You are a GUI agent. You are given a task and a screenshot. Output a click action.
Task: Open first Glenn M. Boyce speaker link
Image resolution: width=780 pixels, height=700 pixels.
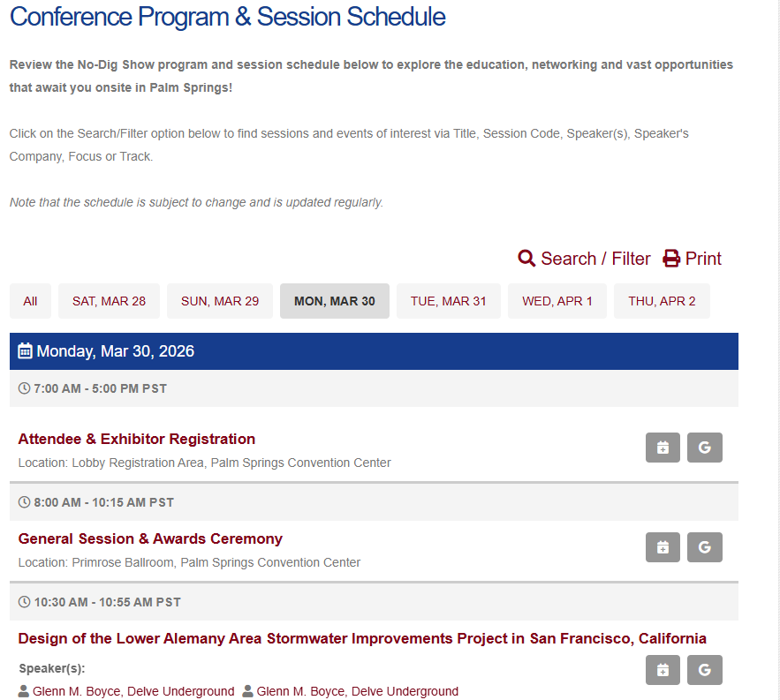tap(133, 691)
